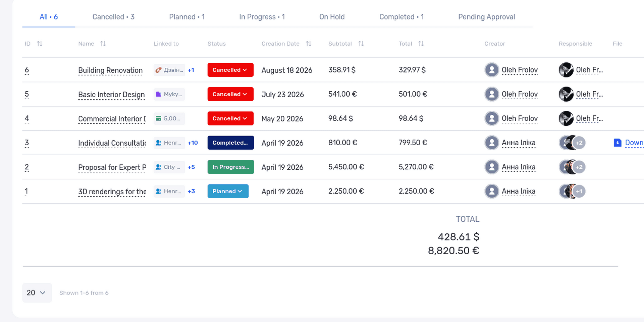The image size is (644, 322).
Task: Open the Completed tab
Action: 401,17
